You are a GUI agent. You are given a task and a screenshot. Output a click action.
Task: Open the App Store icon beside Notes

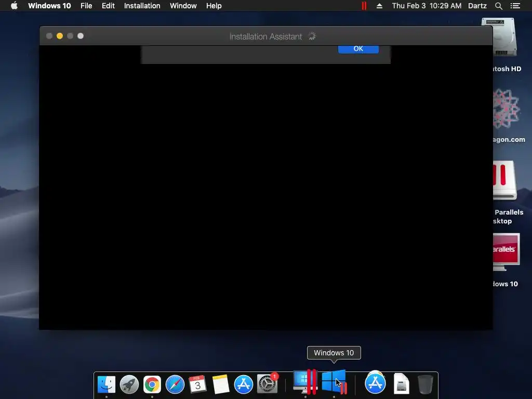click(x=244, y=384)
